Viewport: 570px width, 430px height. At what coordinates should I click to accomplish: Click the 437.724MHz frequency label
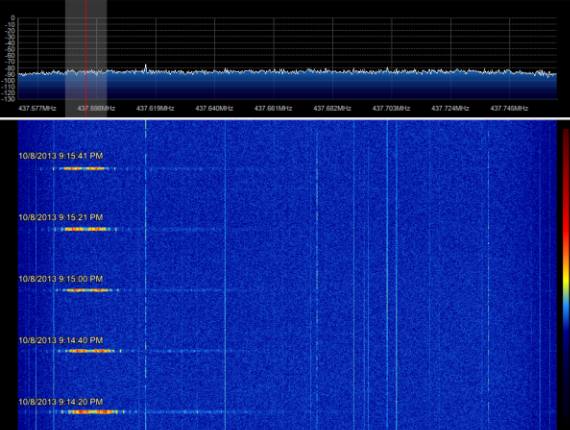450,108
